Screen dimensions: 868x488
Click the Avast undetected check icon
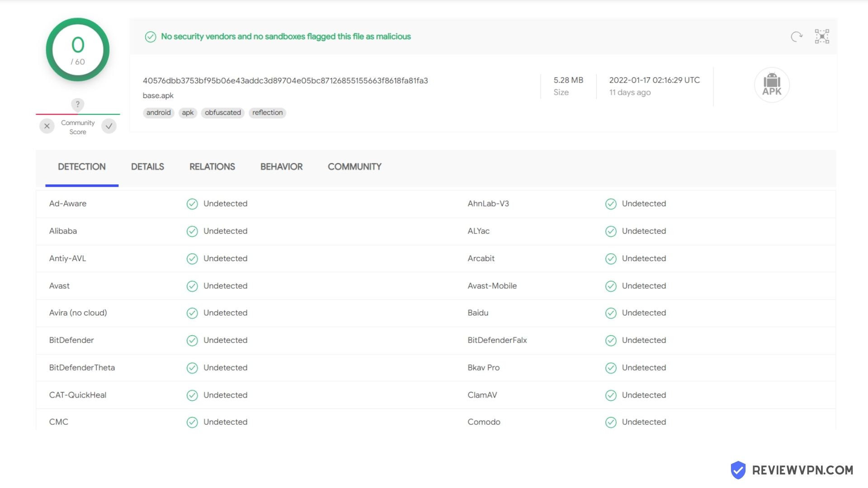click(192, 286)
